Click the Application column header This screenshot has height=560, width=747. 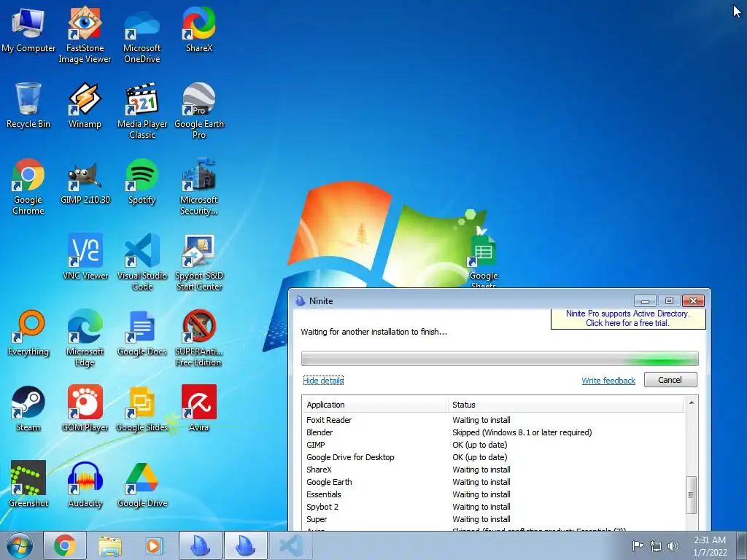click(375, 404)
